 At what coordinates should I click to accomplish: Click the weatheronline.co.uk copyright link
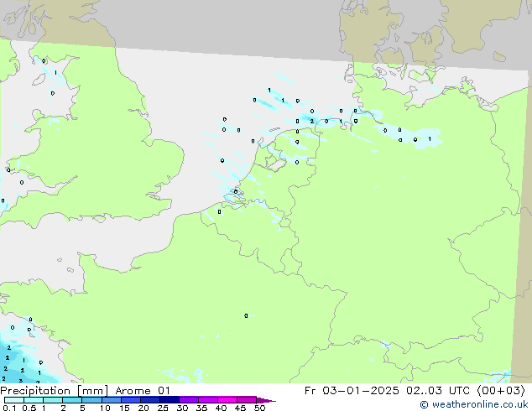(x=473, y=404)
